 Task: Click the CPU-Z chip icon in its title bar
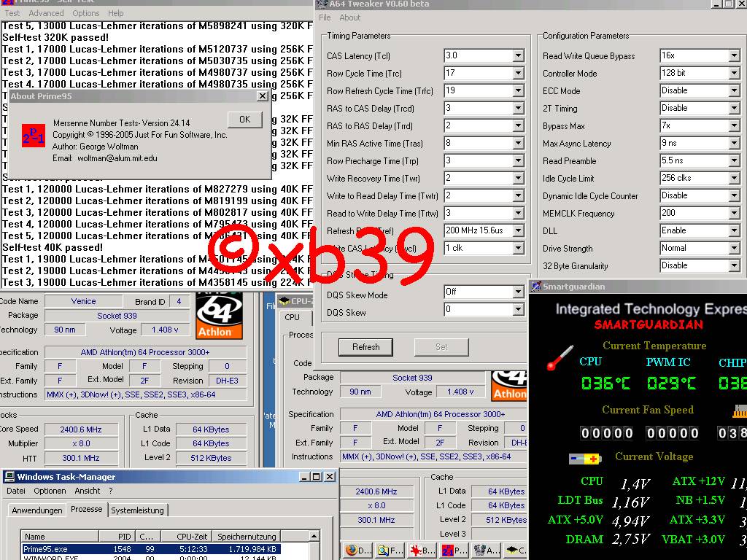pyautogui.click(x=285, y=300)
